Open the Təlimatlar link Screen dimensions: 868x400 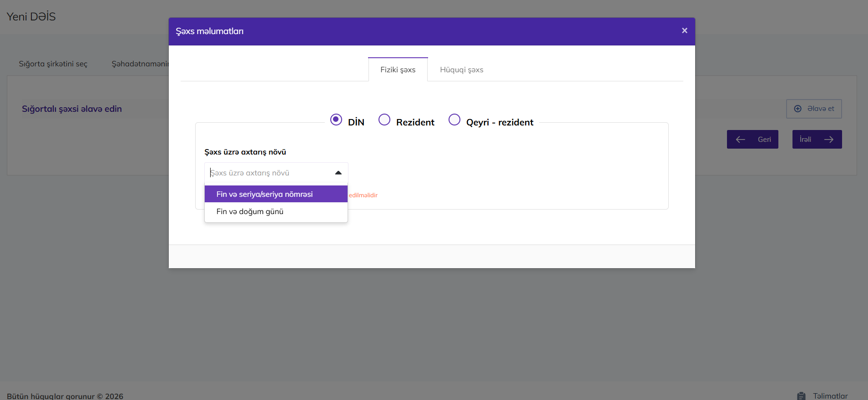click(x=830, y=396)
